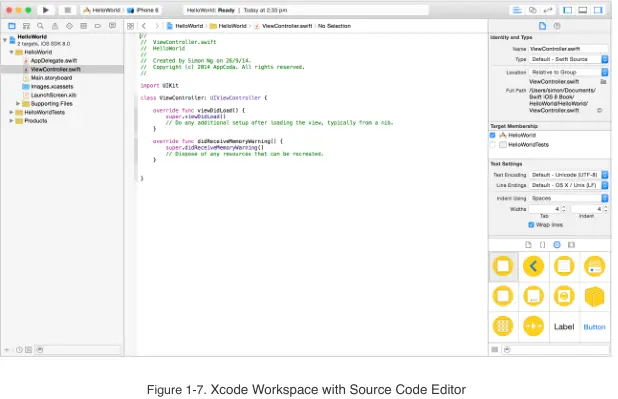Select ViewController.swift in jump bar
Image resolution: width=618 pixels, height=399 pixels.
tap(283, 26)
